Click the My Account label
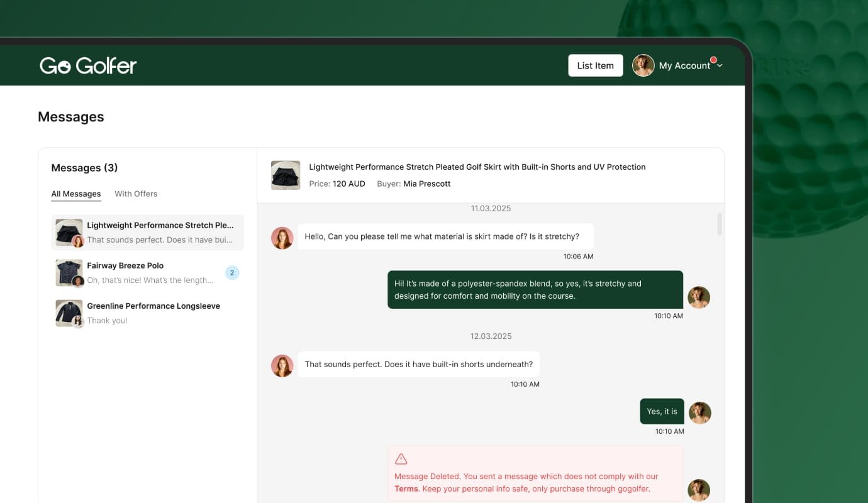The height and width of the screenshot is (503, 868). click(684, 65)
